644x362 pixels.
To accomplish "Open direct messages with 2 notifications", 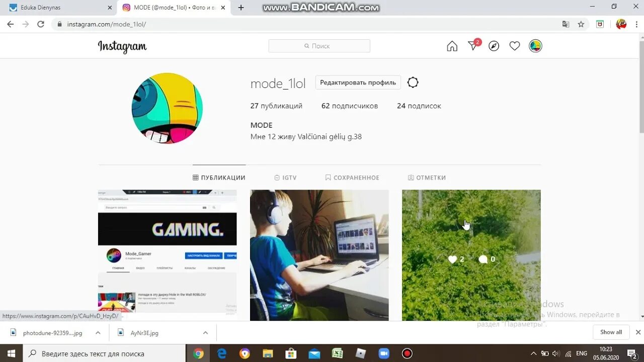I will (x=474, y=45).
